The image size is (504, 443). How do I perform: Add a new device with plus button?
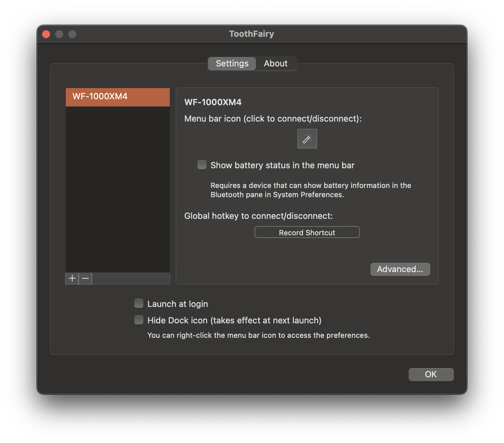tap(72, 278)
